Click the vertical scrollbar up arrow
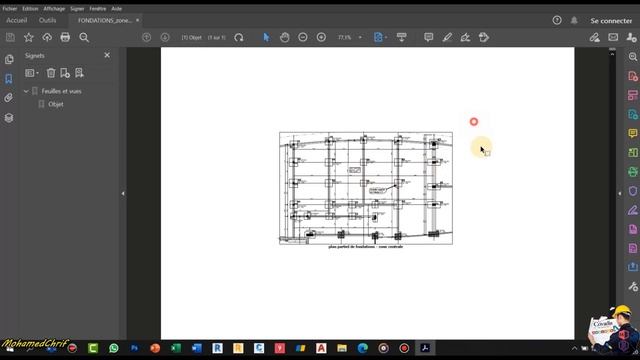 click(x=612, y=54)
